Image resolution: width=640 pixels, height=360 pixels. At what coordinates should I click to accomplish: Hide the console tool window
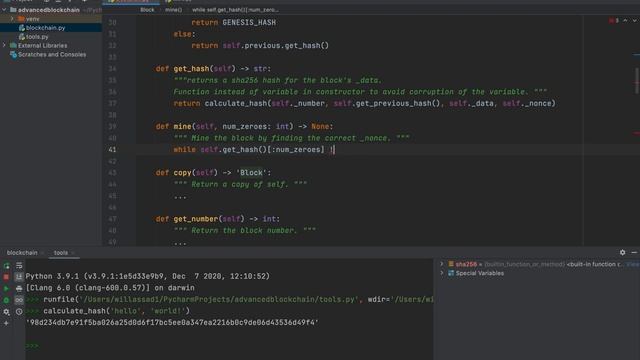(634, 253)
